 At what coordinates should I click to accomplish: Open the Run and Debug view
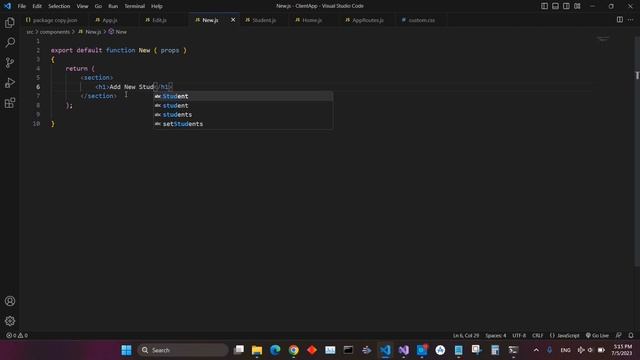tap(10, 82)
